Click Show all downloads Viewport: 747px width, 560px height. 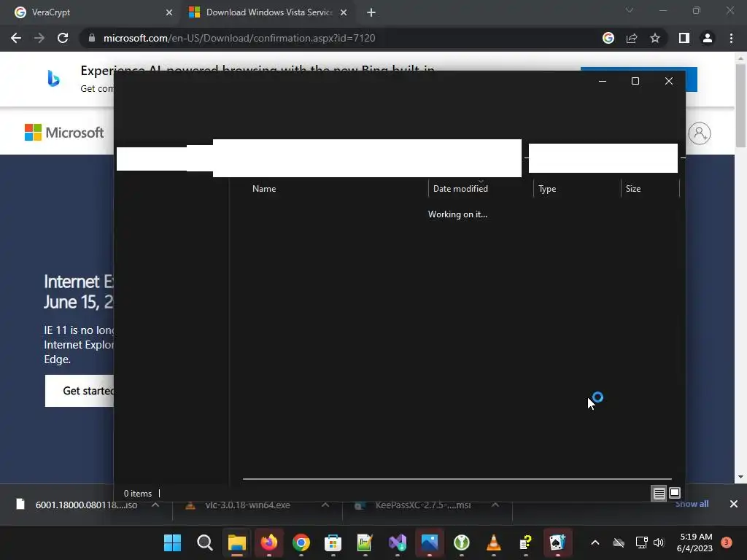(692, 504)
